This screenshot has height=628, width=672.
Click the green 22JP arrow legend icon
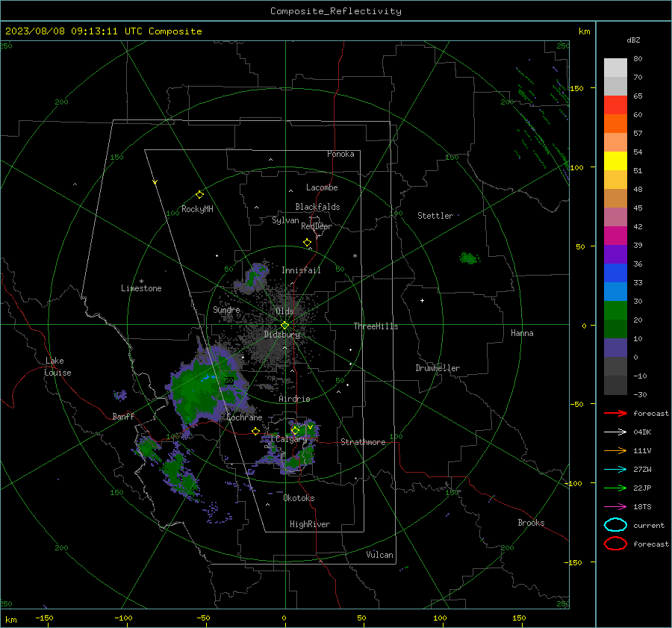coord(615,488)
